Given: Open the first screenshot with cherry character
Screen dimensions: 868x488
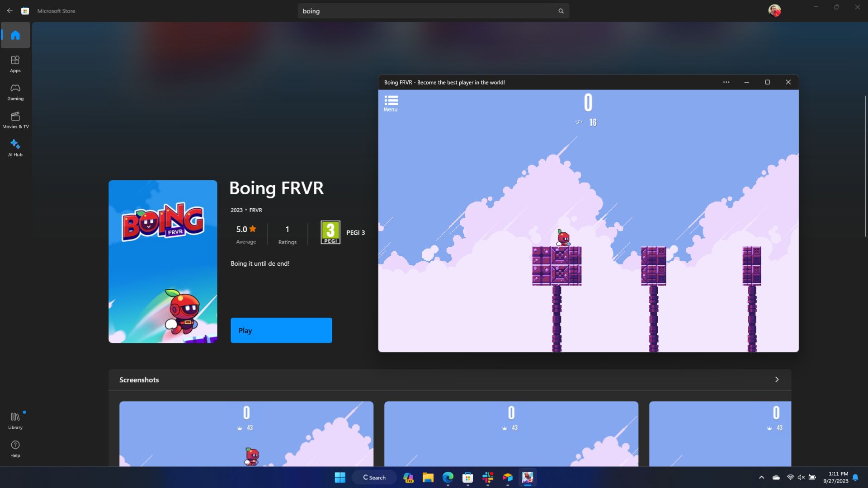Looking at the screenshot, I should pos(246,434).
